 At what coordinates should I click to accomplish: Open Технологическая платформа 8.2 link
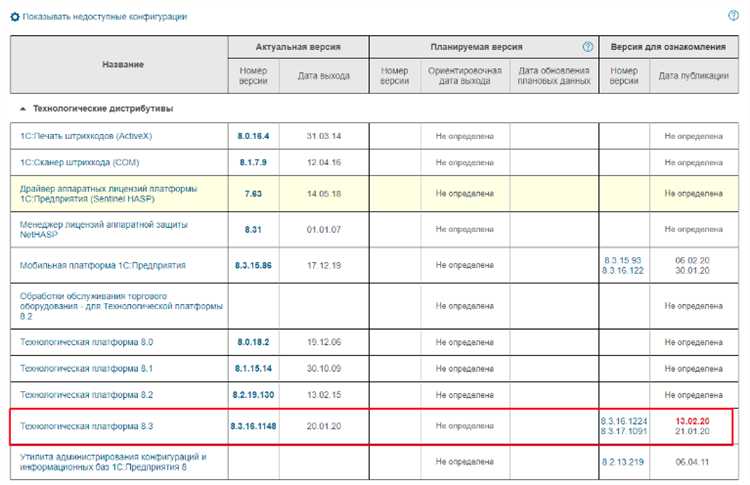point(86,395)
